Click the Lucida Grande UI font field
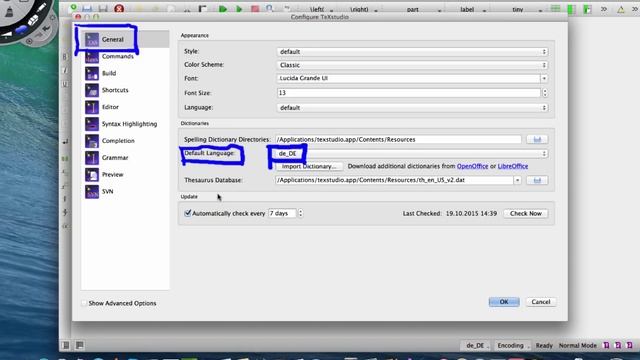640x360 pixels. (x=409, y=78)
